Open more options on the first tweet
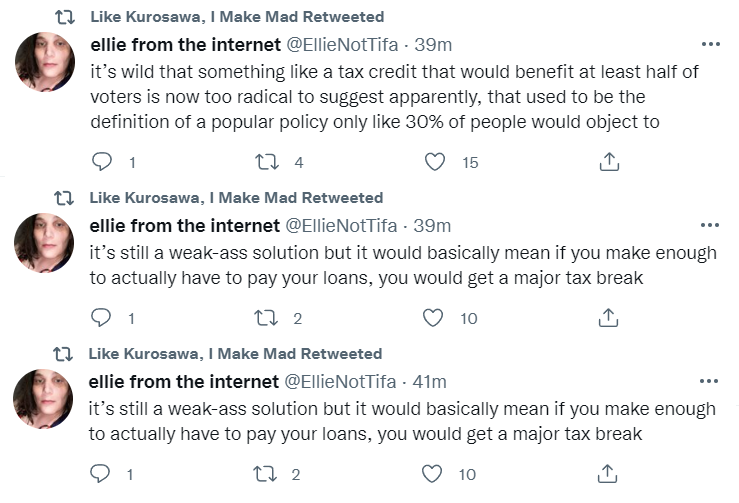739x503 pixels. click(x=711, y=44)
